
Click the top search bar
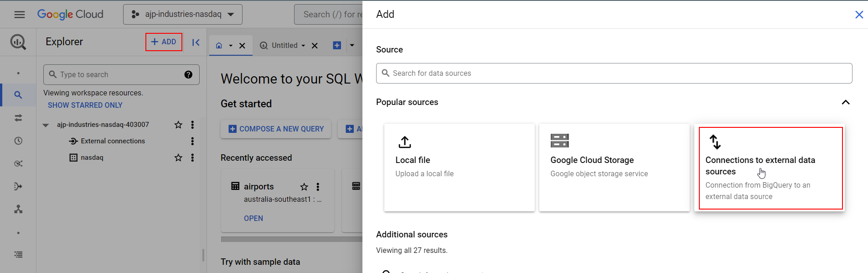[x=329, y=15]
